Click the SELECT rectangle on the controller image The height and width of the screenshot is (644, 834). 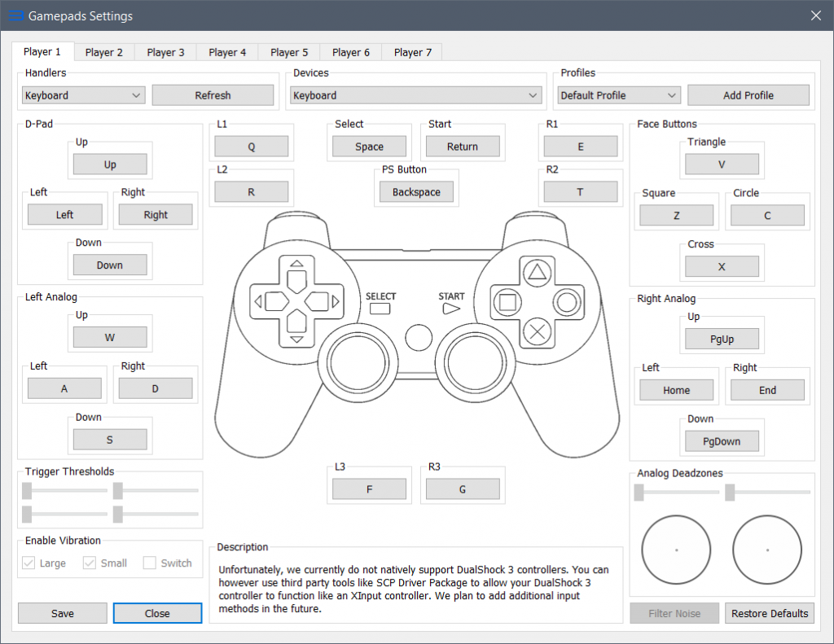380,309
